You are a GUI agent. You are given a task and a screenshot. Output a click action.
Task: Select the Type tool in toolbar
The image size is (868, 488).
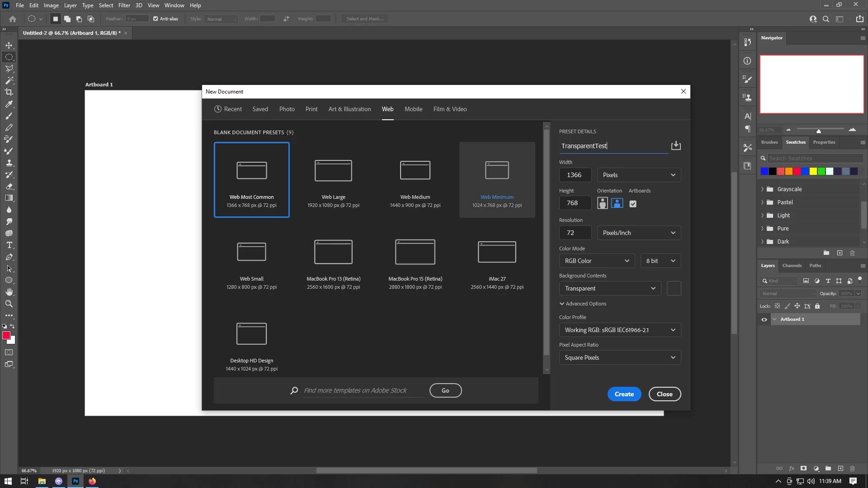coord(9,245)
